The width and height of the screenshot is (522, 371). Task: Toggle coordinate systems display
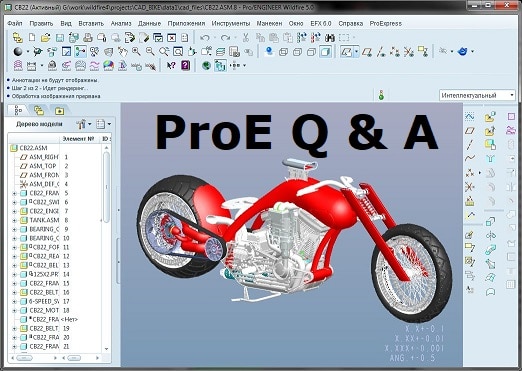[409, 52]
